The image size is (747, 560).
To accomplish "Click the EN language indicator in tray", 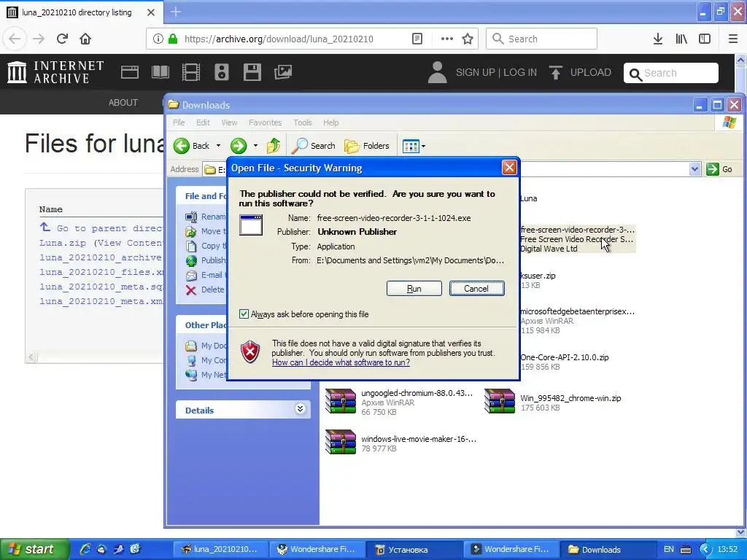I will [x=669, y=549].
